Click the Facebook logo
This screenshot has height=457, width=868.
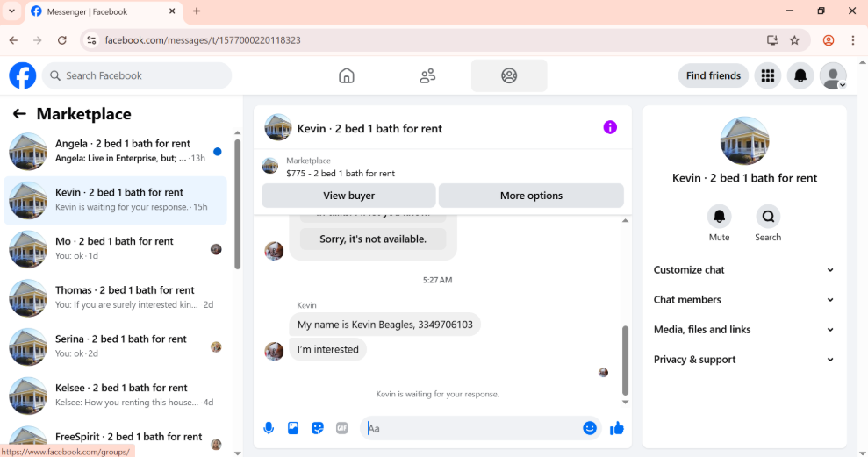coord(23,75)
